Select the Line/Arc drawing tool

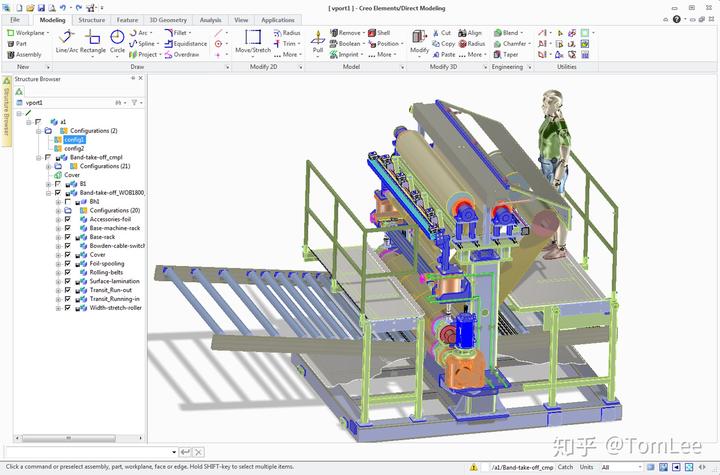pos(67,42)
